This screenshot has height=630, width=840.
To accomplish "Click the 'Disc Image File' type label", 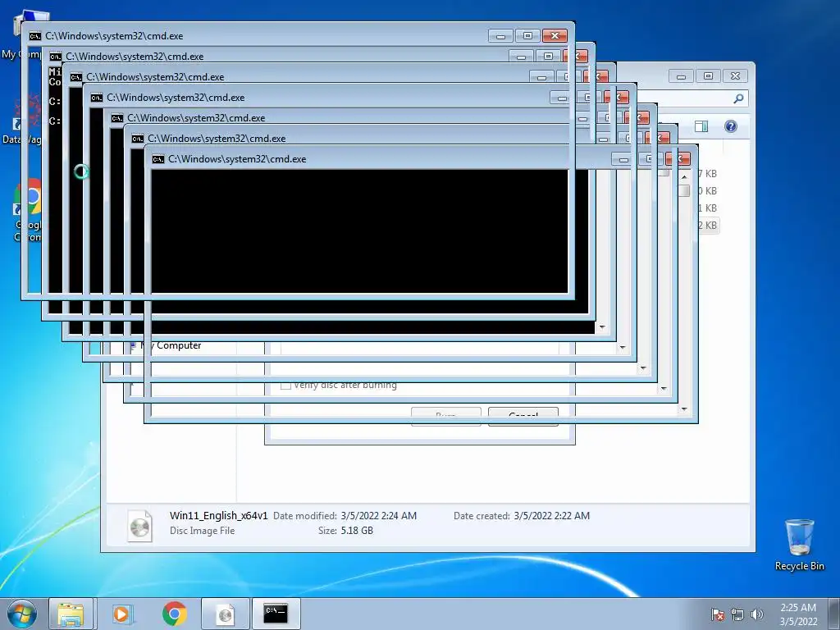I will pos(202,531).
